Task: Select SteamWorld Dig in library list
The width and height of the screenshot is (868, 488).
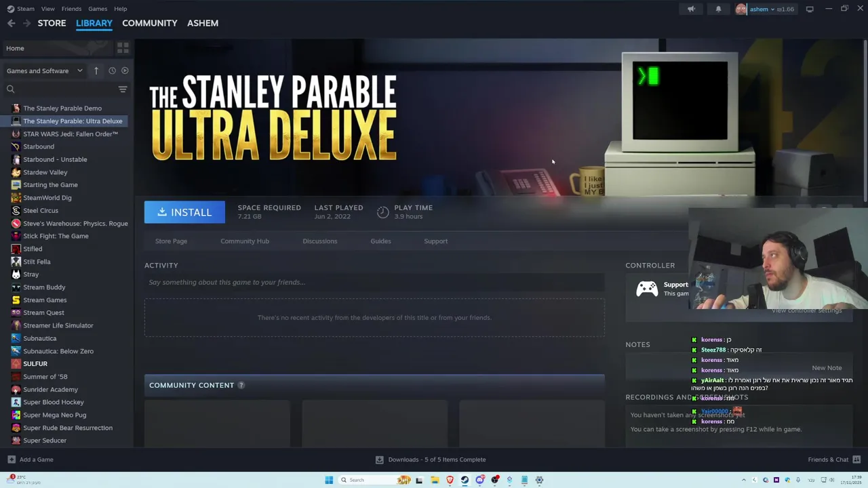Action: pos(47,198)
